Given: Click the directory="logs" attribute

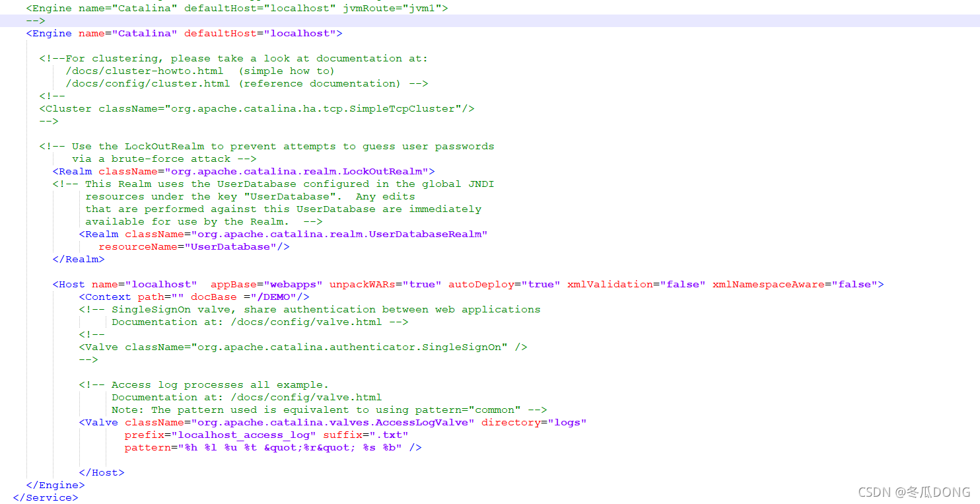Looking at the screenshot, I should 534,422.
